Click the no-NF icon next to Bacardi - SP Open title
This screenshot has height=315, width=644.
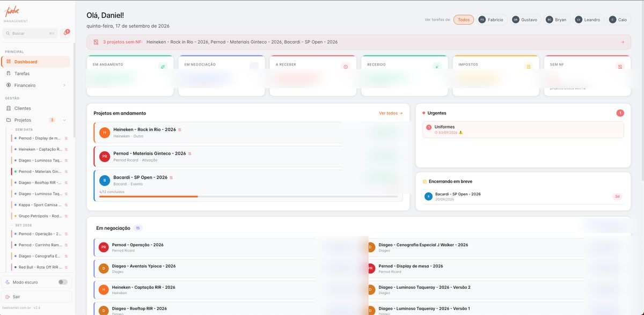171,178
